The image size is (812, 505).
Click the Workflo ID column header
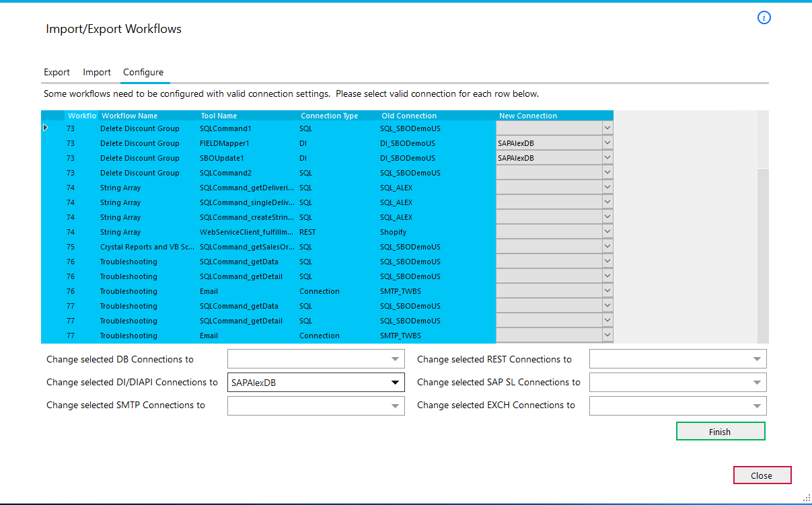[x=81, y=116]
